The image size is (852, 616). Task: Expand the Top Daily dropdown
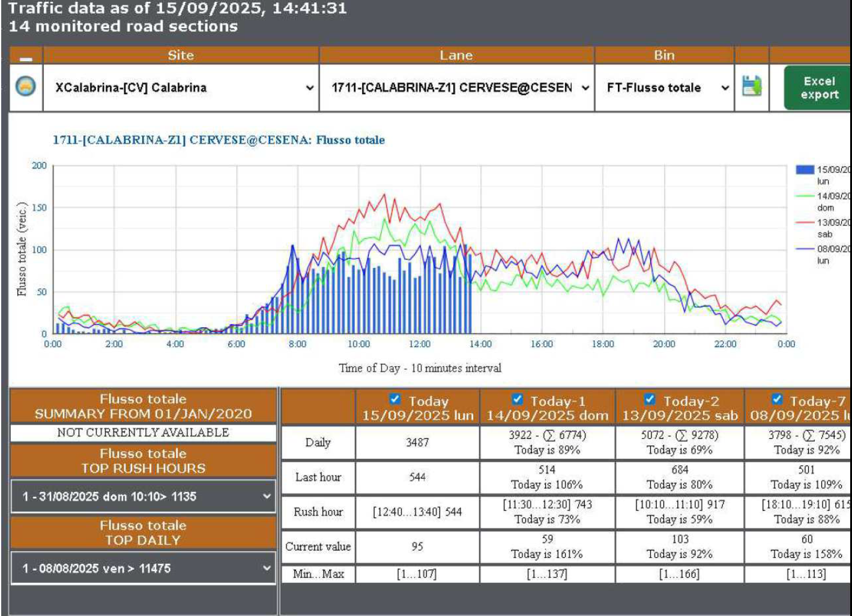(143, 568)
